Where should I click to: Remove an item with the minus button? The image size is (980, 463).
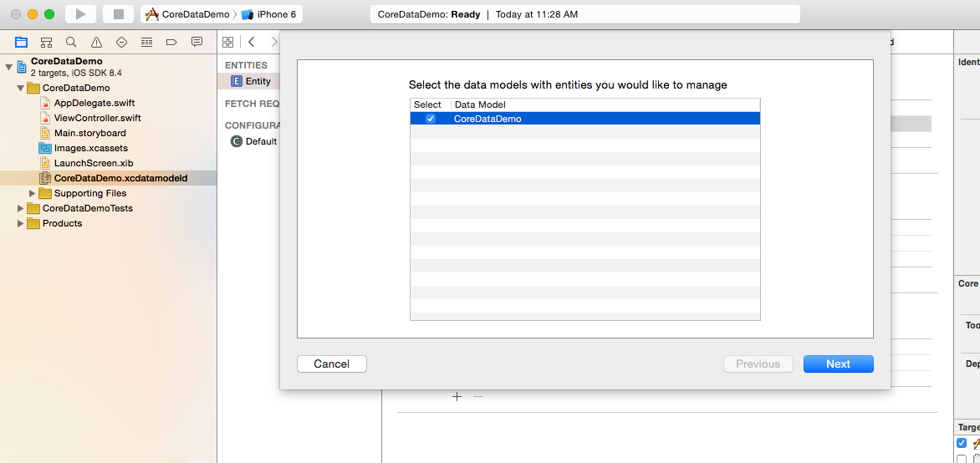(x=477, y=396)
